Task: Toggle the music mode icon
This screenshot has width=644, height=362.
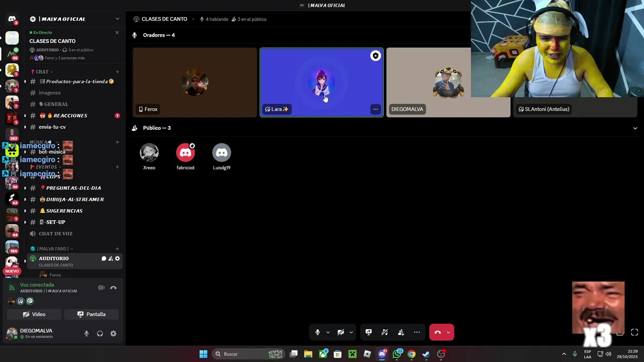Action: tap(384, 332)
